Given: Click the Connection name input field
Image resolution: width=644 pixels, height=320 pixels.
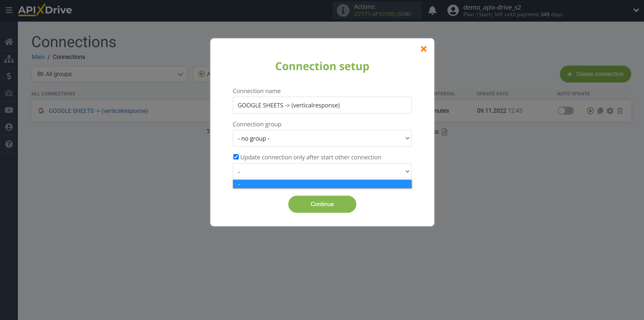Looking at the screenshot, I should pos(323,105).
